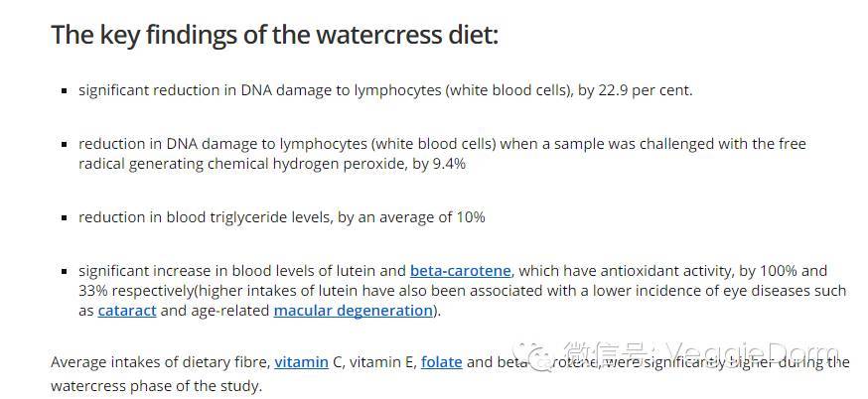Open the beta-carotene link
Screen dimensions: 868x399
[460, 271]
